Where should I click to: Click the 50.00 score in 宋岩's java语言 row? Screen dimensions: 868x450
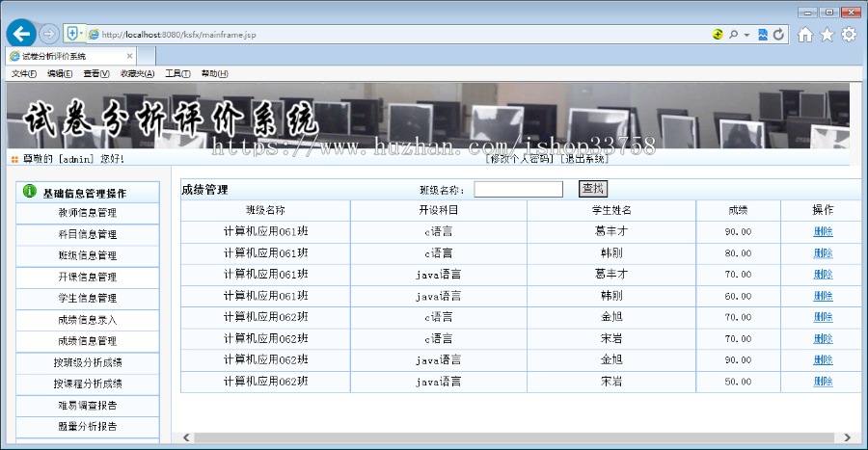tap(739, 382)
